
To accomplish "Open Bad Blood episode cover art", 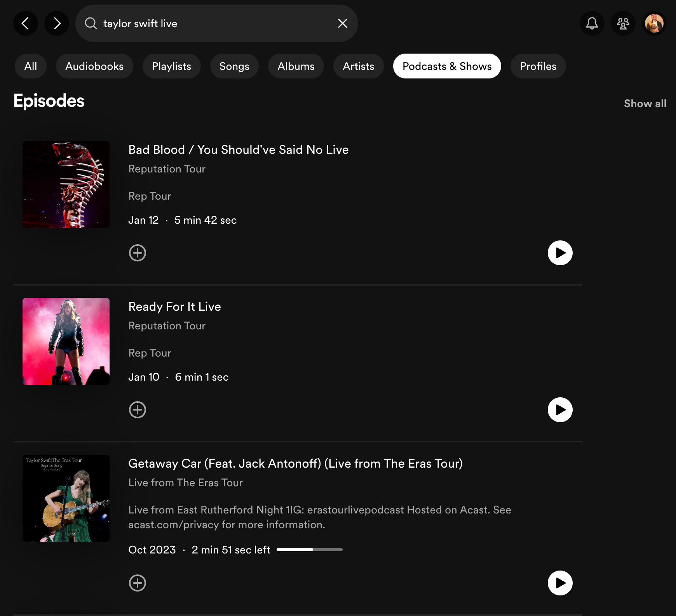I will click(x=66, y=184).
